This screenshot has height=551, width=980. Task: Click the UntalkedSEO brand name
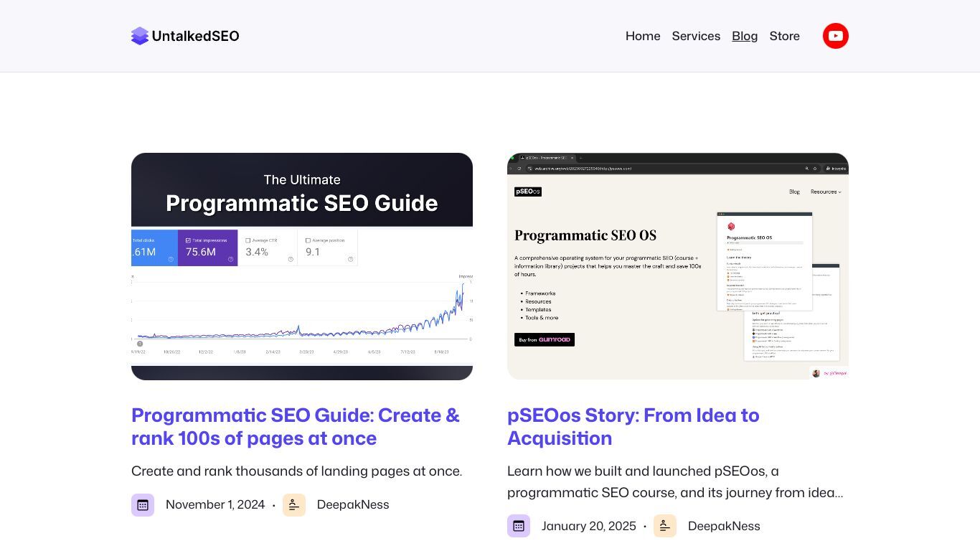pos(196,36)
